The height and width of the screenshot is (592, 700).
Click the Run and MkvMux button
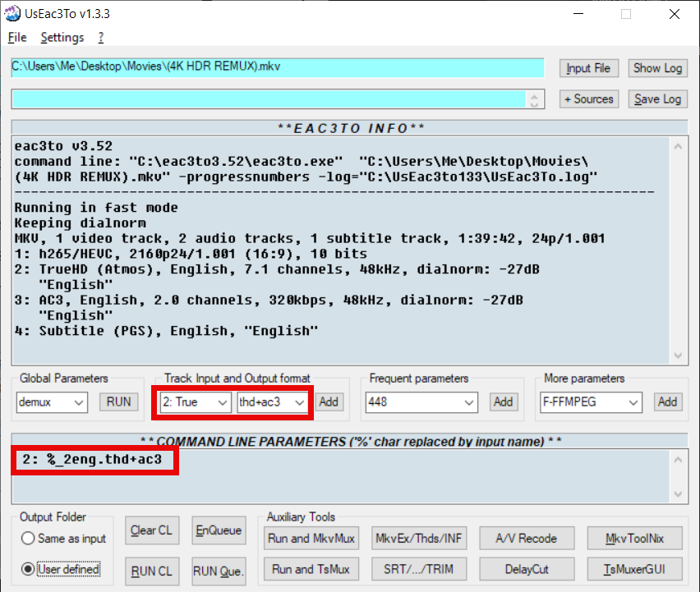311,539
